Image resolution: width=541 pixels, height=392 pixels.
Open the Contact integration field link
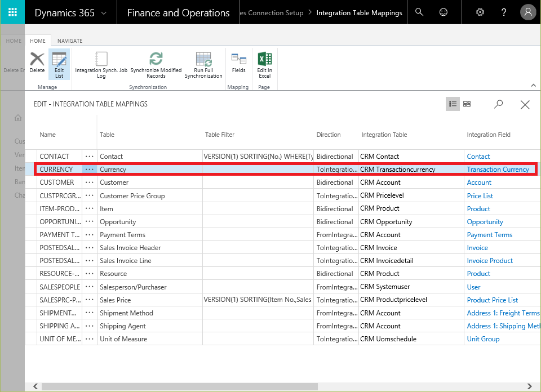click(478, 156)
